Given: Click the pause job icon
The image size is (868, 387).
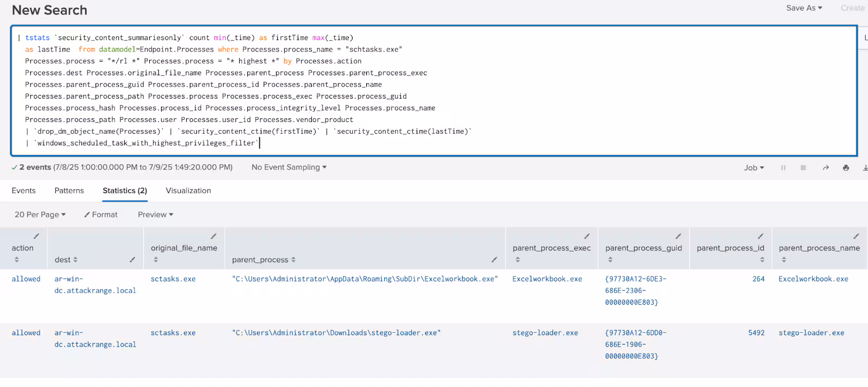Looking at the screenshot, I should click(x=783, y=168).
